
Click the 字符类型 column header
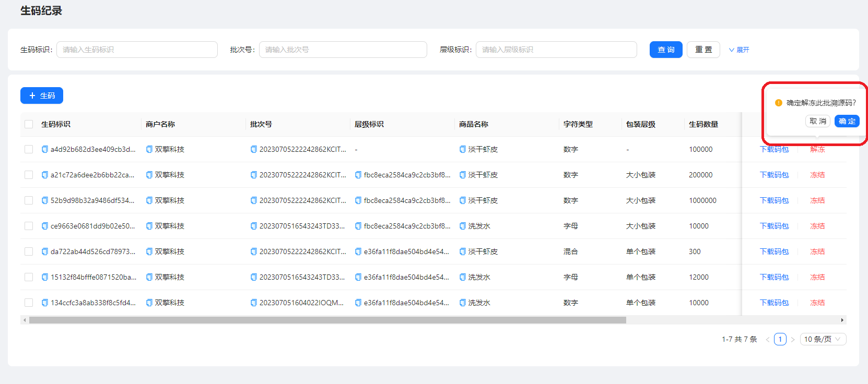pyautogui.click(x=578, y=124)
